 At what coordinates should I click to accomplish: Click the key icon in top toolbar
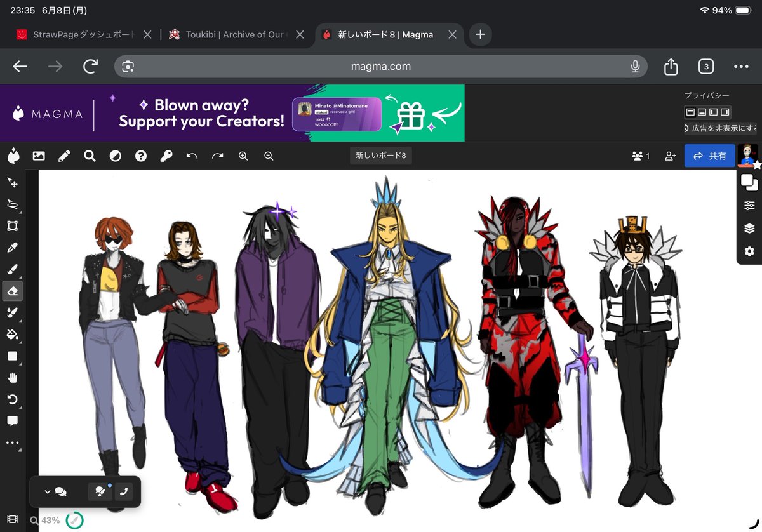[166, 156]
